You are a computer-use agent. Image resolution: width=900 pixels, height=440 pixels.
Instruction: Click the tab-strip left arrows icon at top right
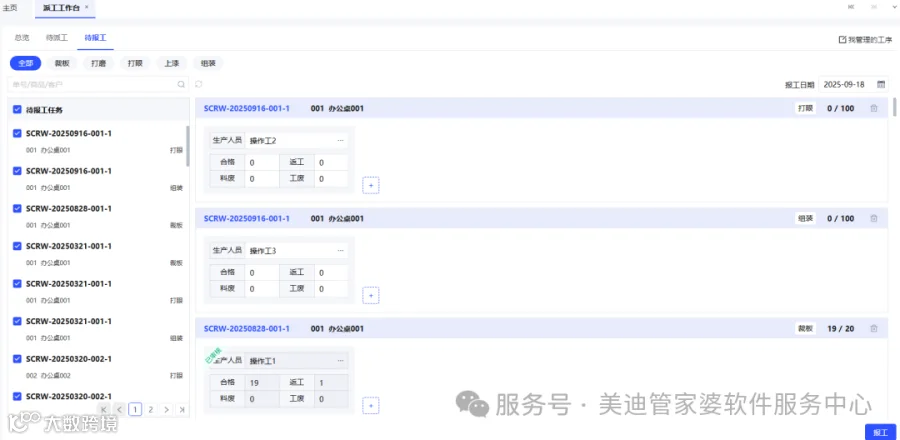pyautogui.click(x=851, y=7)
